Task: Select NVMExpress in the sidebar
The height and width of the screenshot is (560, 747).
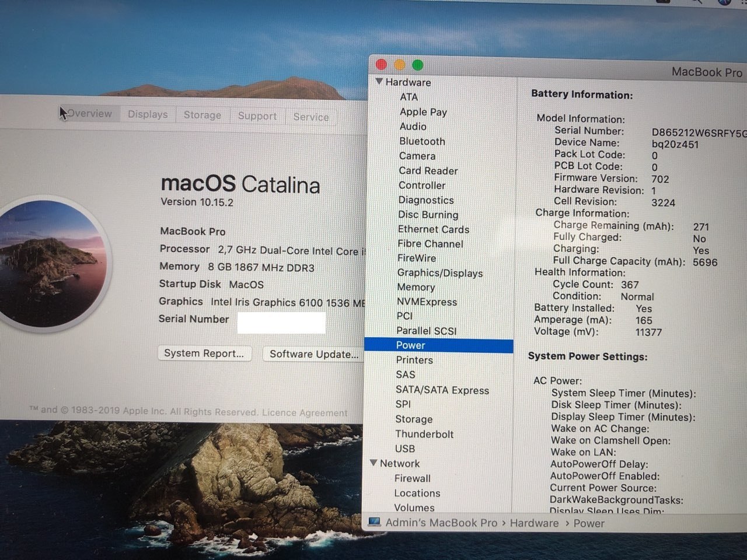Action: 427,302
